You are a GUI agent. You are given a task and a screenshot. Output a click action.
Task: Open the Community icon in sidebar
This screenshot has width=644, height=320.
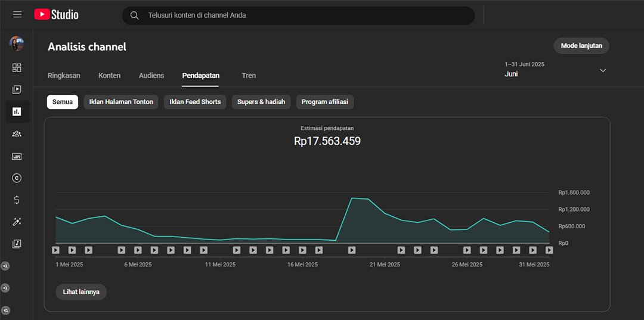(17, 134)
